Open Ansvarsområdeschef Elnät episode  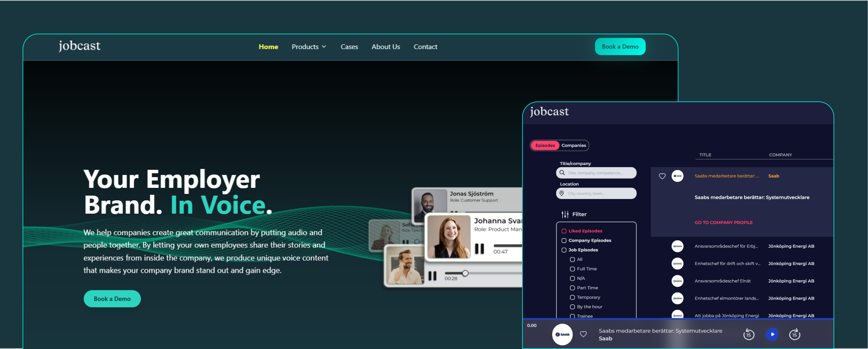point(722,281)
